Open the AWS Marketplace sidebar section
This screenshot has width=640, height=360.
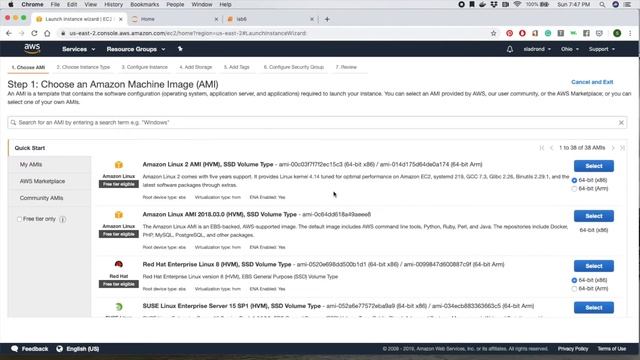click(x=42, y=181)
